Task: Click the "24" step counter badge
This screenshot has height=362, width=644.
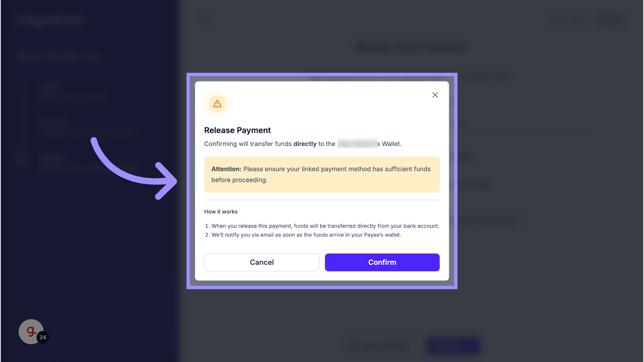Action: pos(43,337)
